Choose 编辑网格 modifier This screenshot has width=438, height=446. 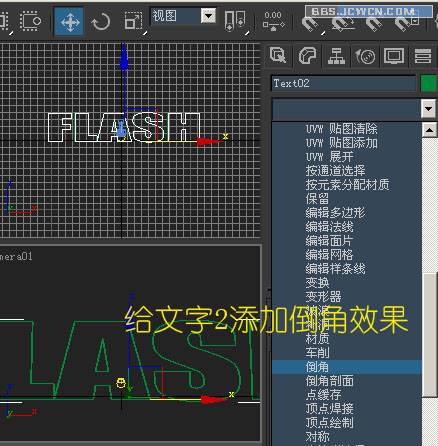(330, 255)
